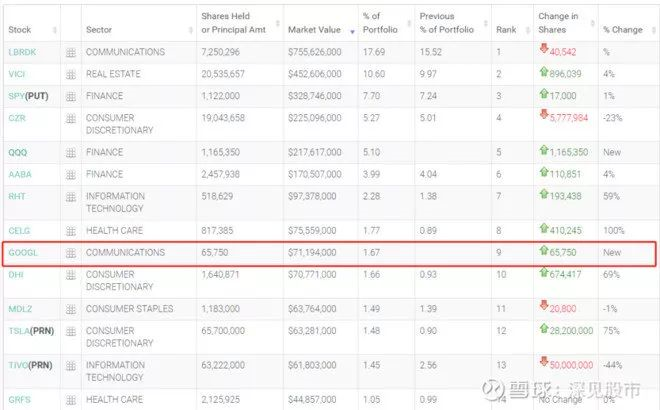Viewport: 660px width, 410px height.
Task: Select the HEALTH CARE sector cell for CELG
Action: [x=114, y=231]
